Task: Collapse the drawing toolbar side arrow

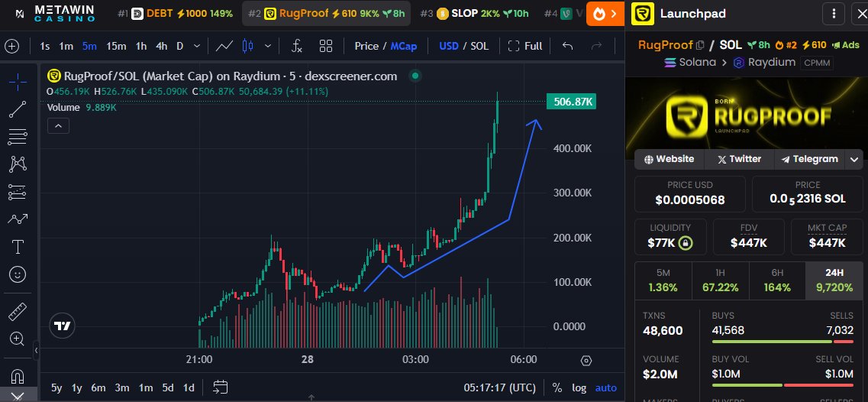Action: click(36, 350)
